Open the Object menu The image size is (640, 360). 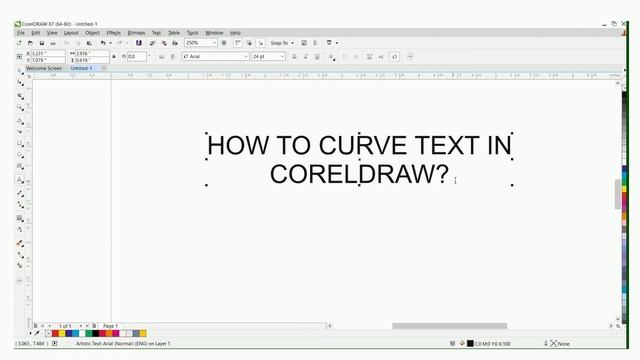point(92,33)
